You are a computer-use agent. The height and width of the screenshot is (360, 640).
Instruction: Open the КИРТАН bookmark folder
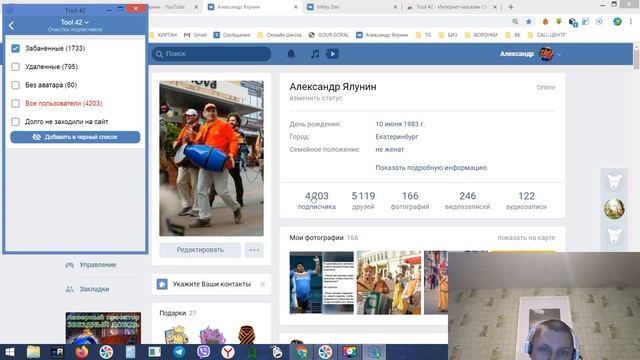tap(164, 35)
